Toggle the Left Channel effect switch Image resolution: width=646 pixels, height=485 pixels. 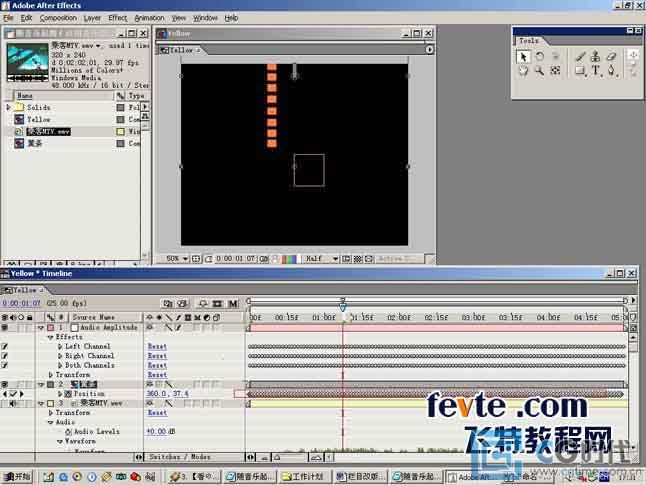[x=5, y=347]
